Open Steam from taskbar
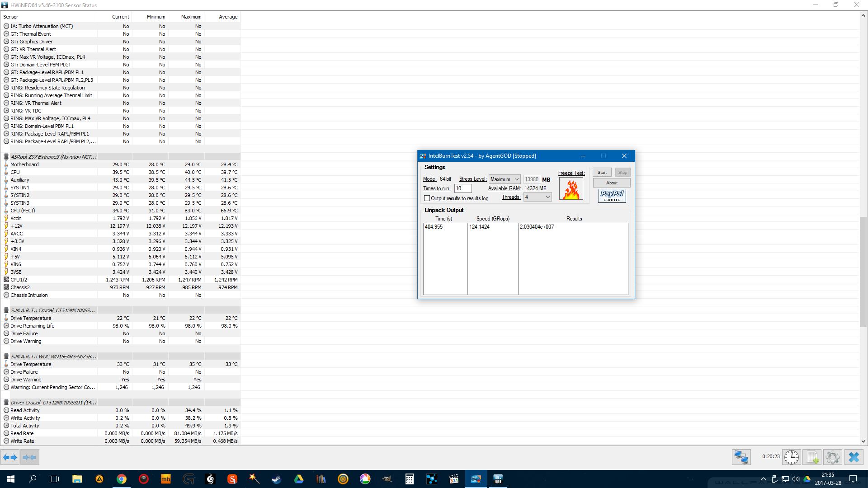 (x=277, y=479)
